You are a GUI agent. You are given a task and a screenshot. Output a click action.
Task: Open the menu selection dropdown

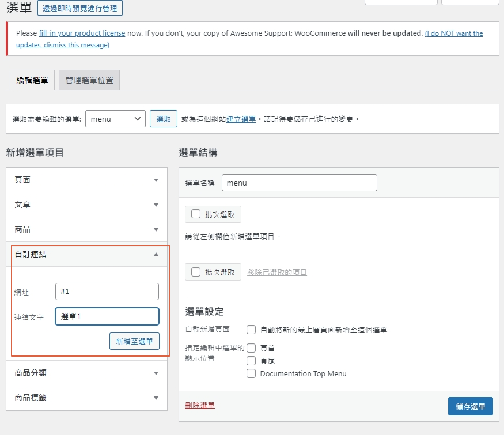pos(115,119)
